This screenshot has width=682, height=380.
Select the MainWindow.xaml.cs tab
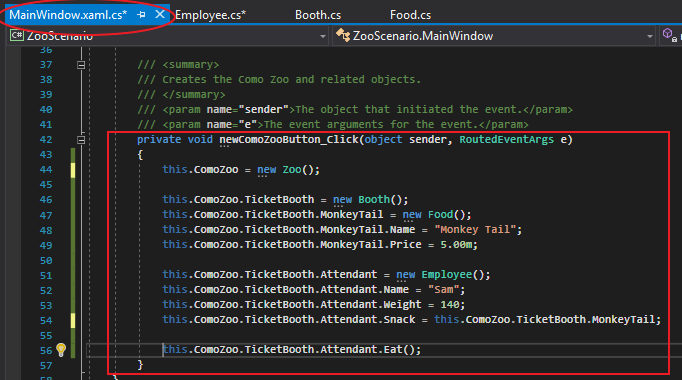tap(68, 15)
